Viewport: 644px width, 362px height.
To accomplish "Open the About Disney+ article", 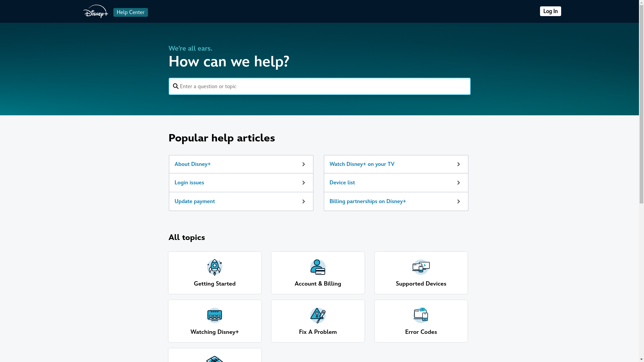I will point(241,164).
